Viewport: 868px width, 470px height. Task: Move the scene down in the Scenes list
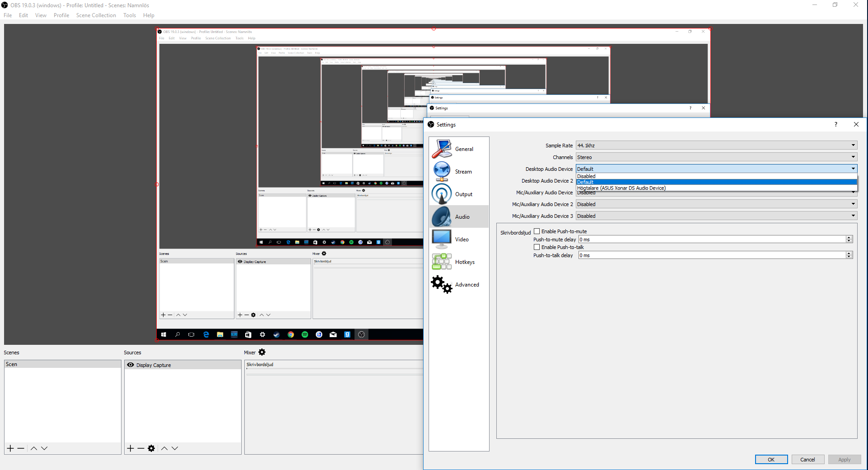(x=44, y=448)
